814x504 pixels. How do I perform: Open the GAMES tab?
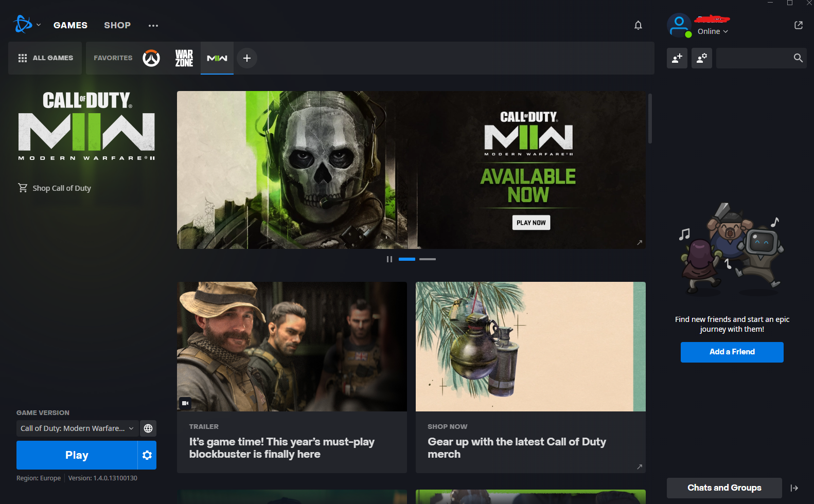pyautogui.click(x=70, y=25)
